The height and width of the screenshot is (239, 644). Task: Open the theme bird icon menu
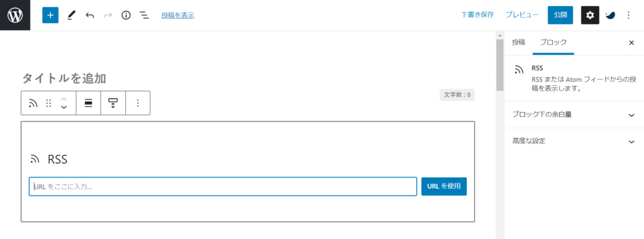610,15
